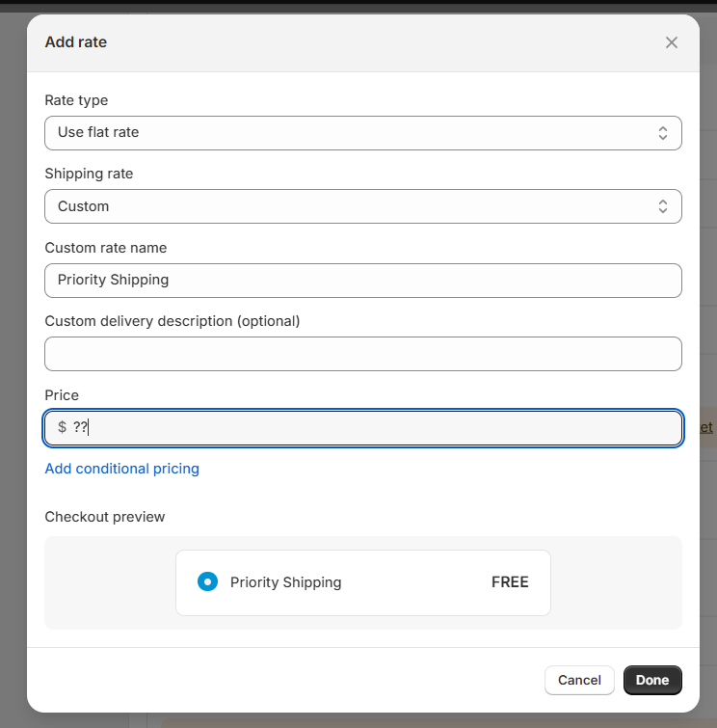The height and width of the screenshot is (728, 717).
Task: Click the Add rate dialog title
Action: point(75,42)
